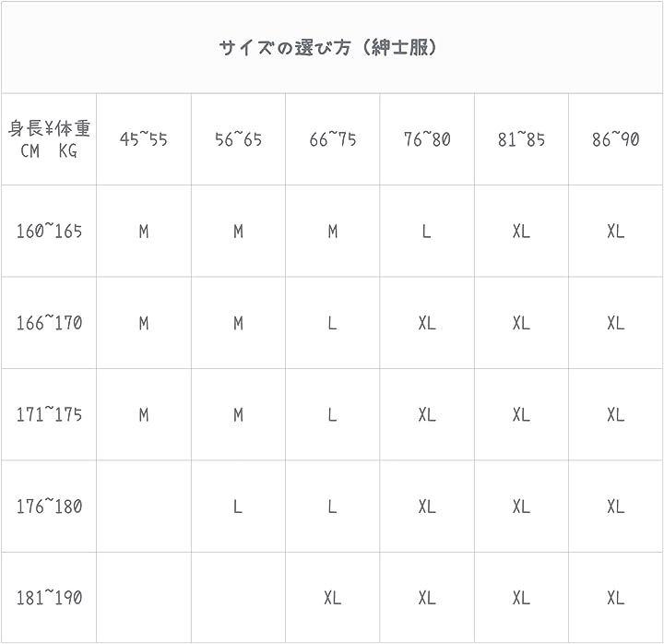
Task: Click the 171~175 height row label
Action: [x=49, y=414]
